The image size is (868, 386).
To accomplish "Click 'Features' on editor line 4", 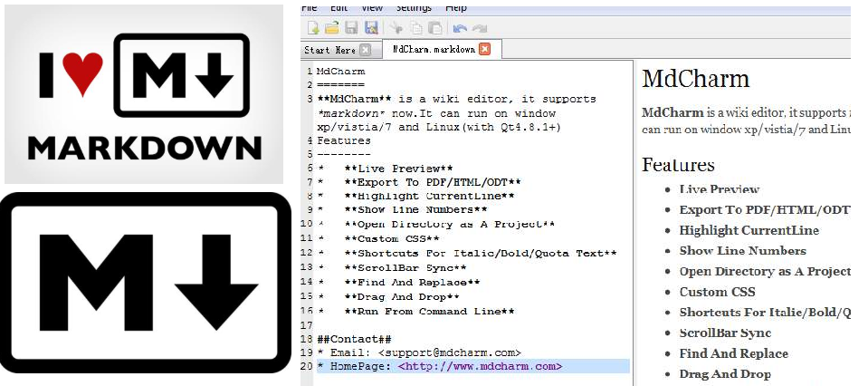I will [344, 140].
